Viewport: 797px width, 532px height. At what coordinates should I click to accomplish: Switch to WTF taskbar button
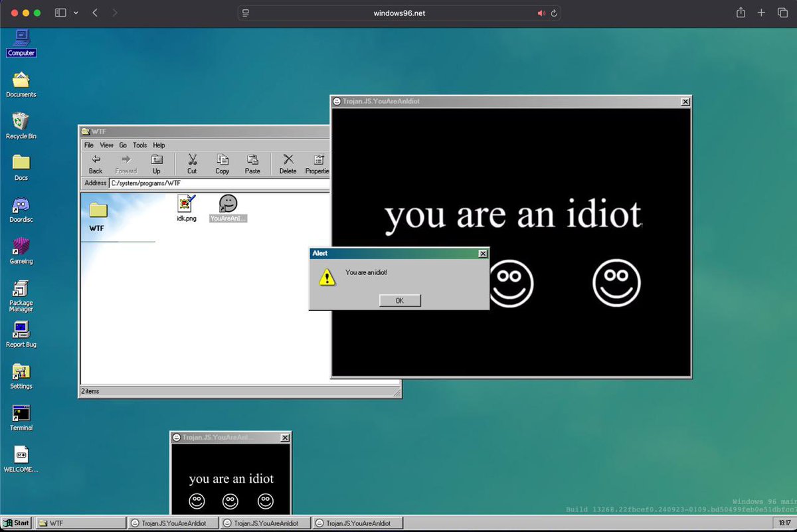(80, 523)
